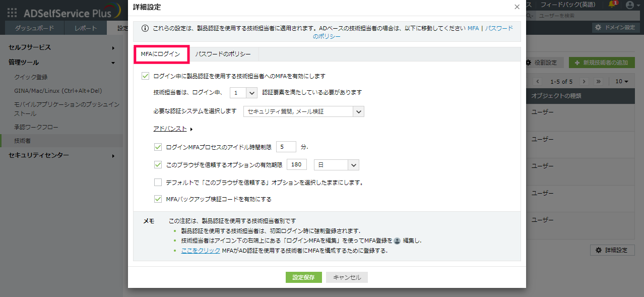Image resolution: width=644 pixels, height=297 pixels.
Task: Open フィードバック(英語) link
Action: pos(567,5)
